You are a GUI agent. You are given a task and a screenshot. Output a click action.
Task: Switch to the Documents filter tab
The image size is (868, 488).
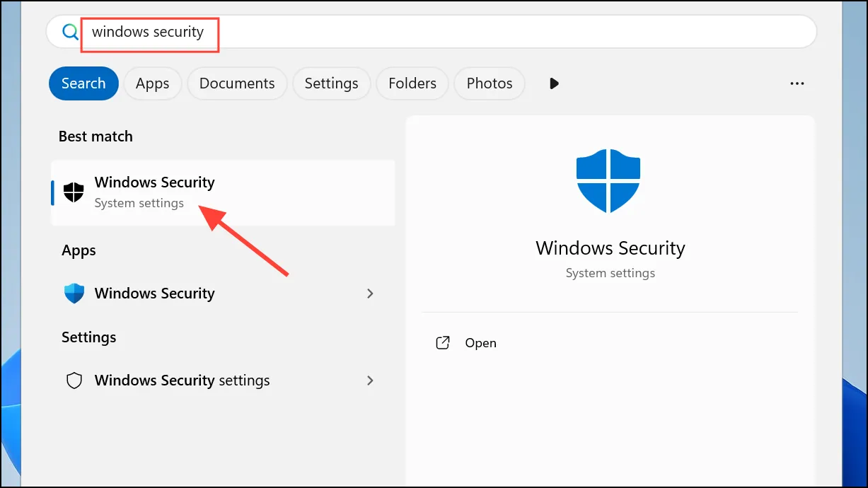click(x=237, y=83)
